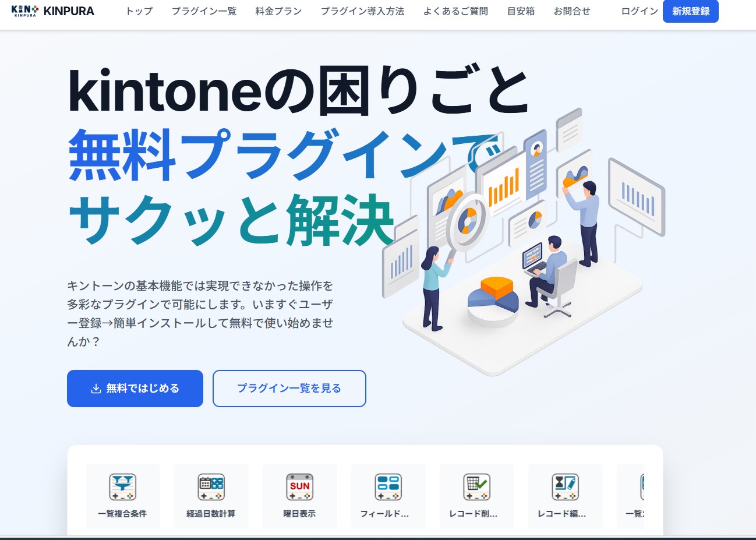Open the 料金プラン page
The image size is (756, 540).
click(x=278, y=11)
